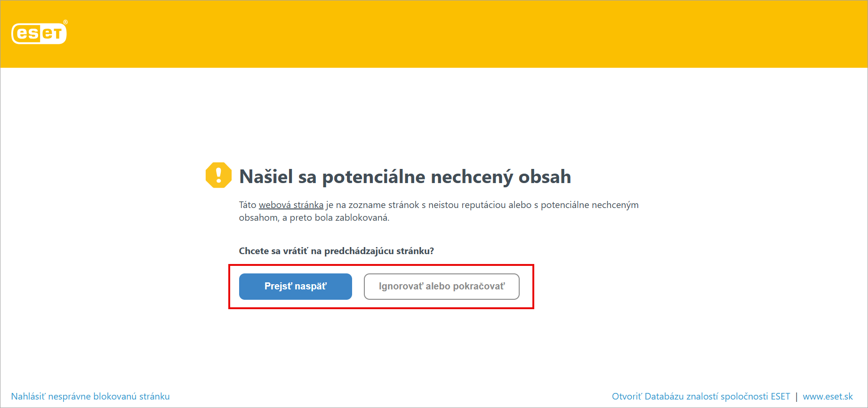The width and height of the screenshot is (868, 408).
Task: Click the word Našiel in the heading
Action: point(265,177)
